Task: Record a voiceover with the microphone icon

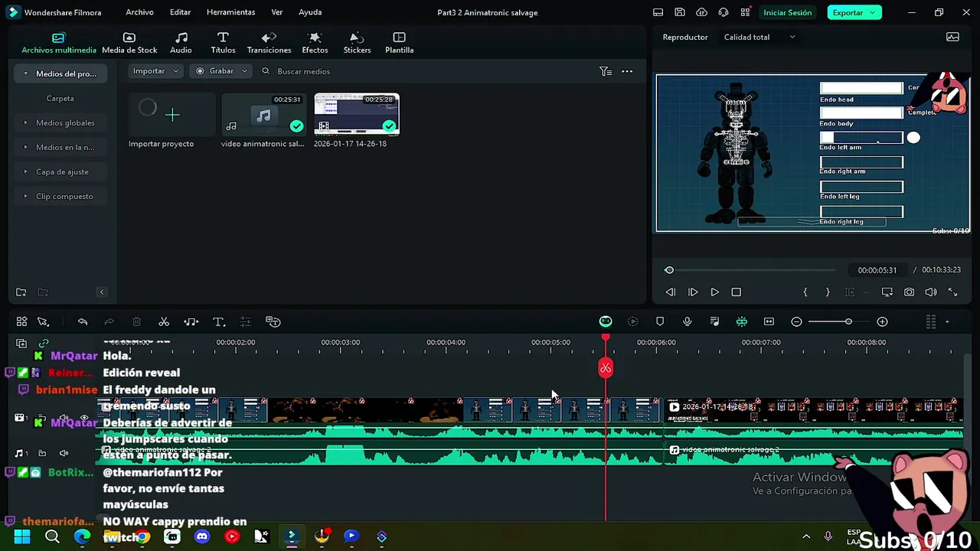Action: (x=688, y=322)
